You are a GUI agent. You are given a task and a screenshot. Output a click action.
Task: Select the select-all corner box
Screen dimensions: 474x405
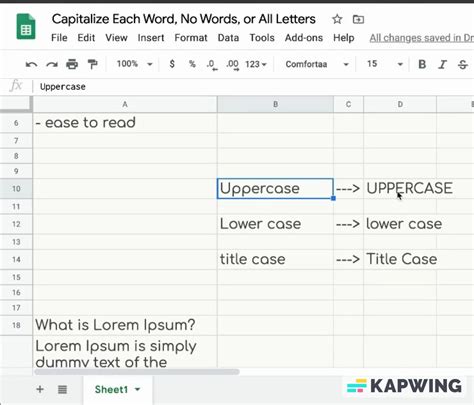coord(16,104)
